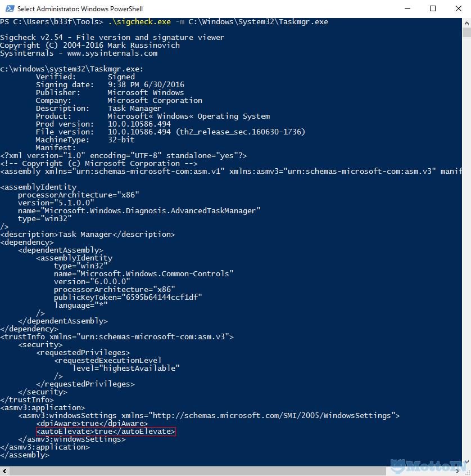Click the horizontal scrollbar left arrow

(x=4, y=471)
